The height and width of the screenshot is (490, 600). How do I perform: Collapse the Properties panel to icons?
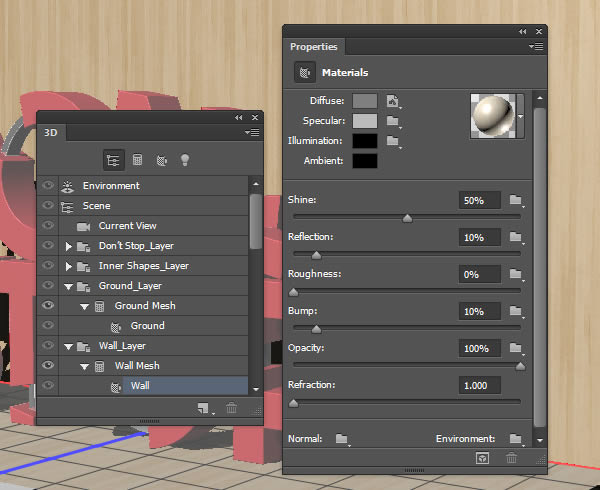coord(523,32)
